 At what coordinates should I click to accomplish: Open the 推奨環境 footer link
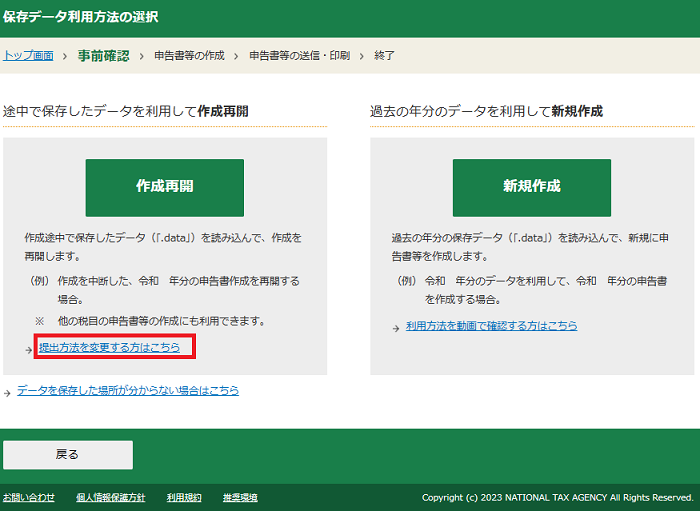click(240, 497)
